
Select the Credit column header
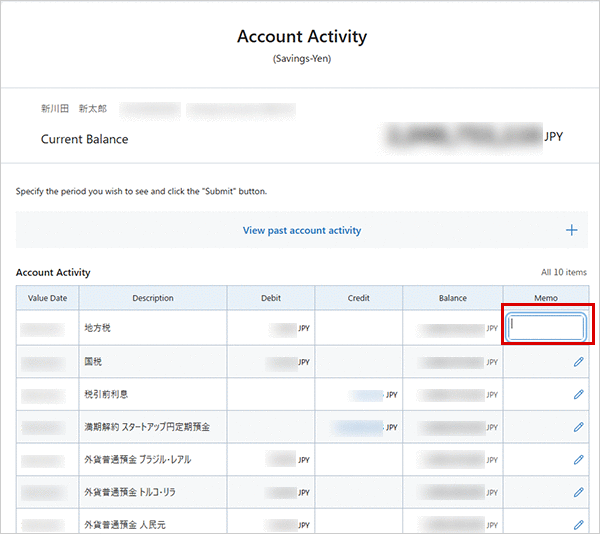coord(358,298)
